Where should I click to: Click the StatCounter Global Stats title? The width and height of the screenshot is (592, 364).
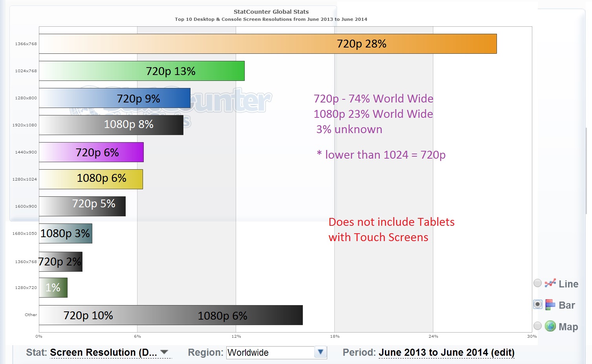tap(271, 12)
